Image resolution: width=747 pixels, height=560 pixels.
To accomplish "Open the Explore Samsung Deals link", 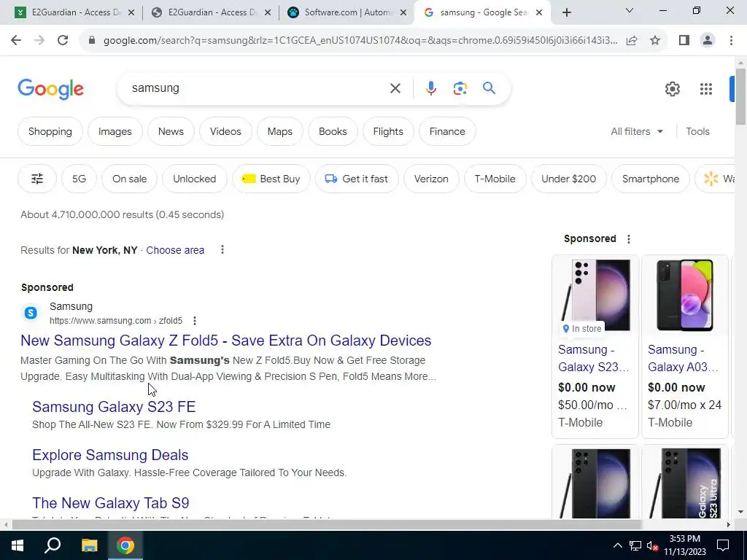I will coord(110,455).
